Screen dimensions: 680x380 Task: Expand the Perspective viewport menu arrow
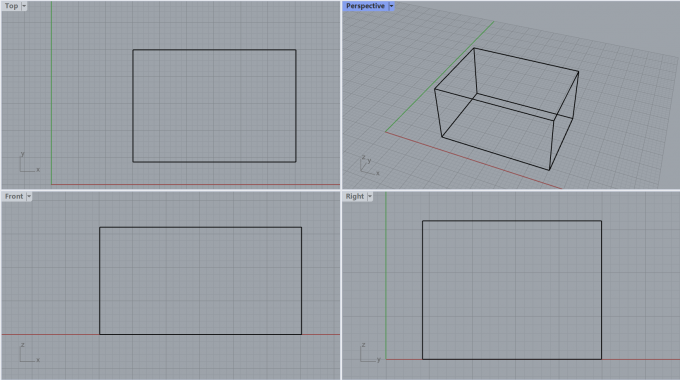tap(391, 6)
